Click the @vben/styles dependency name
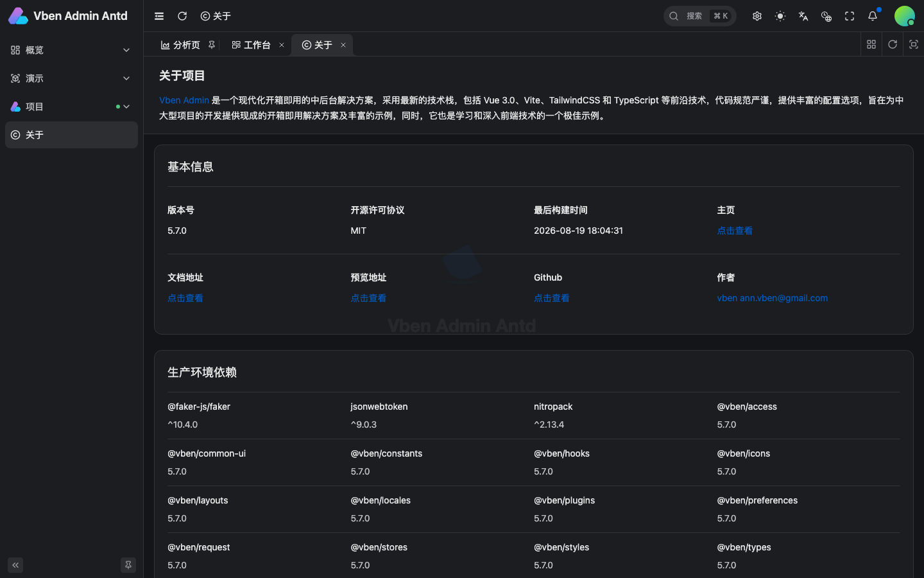 (x=561, y=547)
